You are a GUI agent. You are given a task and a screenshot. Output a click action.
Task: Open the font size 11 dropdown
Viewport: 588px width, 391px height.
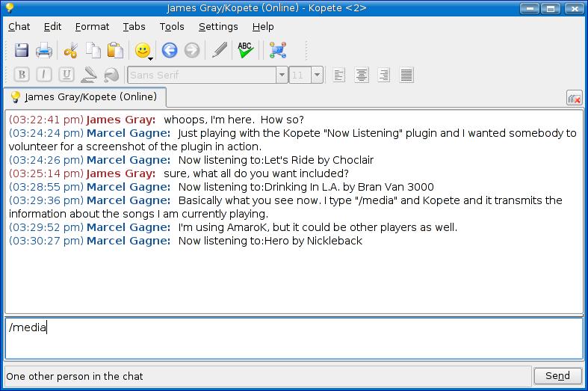pyautogui.click(x=317, y=75)
